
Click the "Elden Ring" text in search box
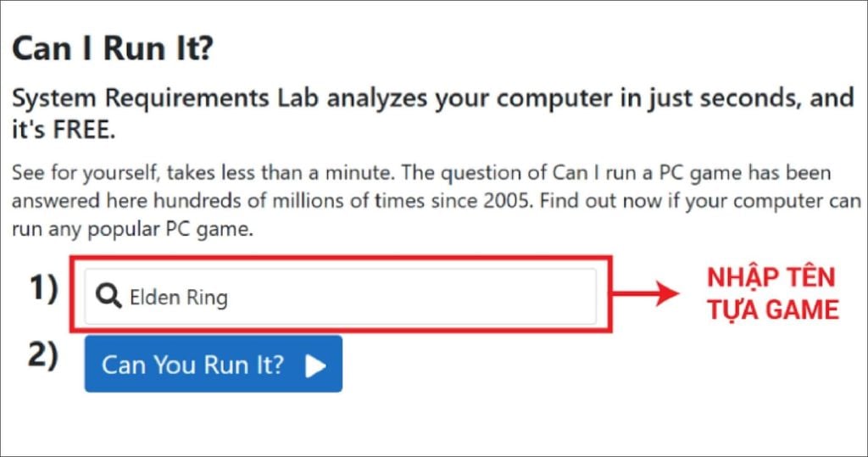[178, 298]
